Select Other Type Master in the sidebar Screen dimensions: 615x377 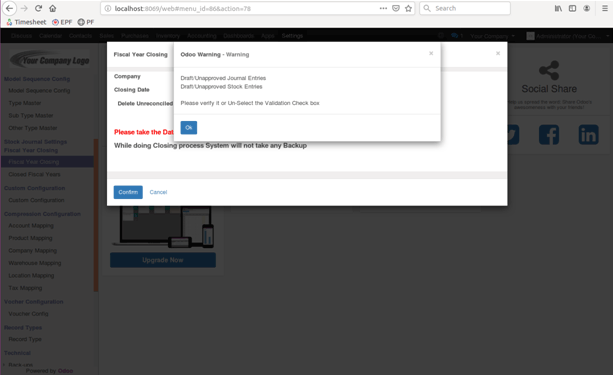(33, 128)
